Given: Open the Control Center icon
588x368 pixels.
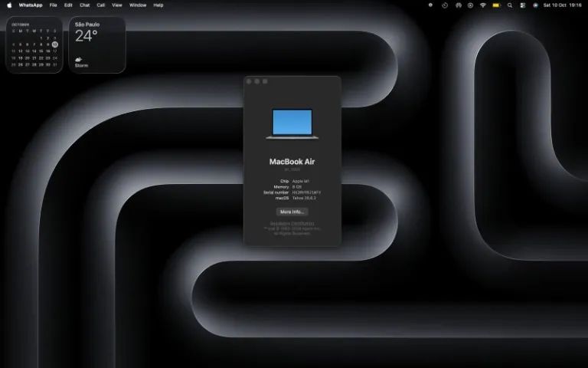Looking at the screenshot, I should point(522,5).
